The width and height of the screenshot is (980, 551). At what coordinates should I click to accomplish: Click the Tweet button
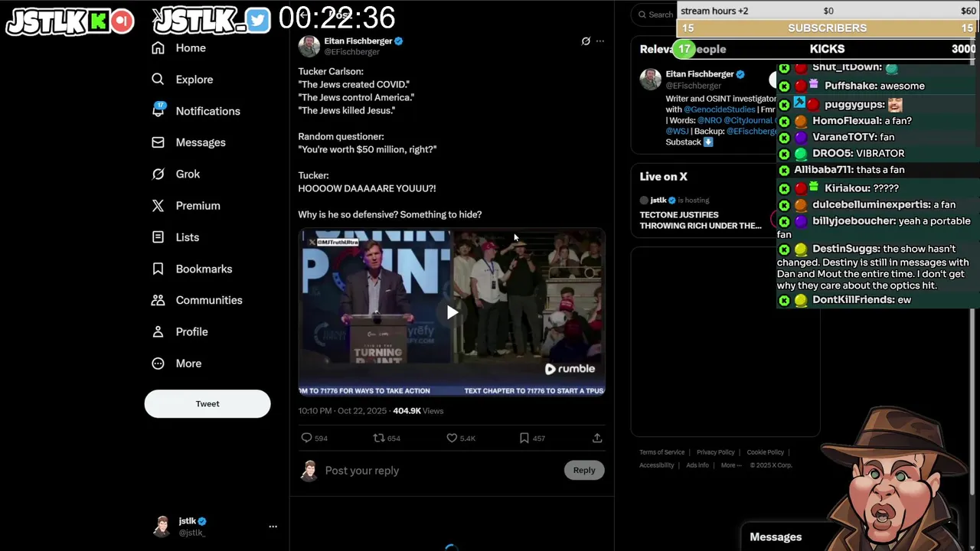[207, 404]
